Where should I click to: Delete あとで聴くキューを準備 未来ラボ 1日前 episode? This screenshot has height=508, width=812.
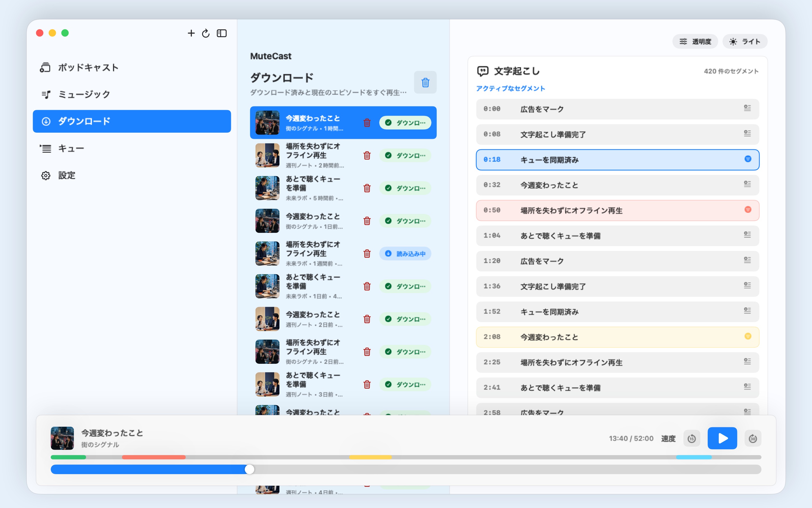click(x=367, y=286)
